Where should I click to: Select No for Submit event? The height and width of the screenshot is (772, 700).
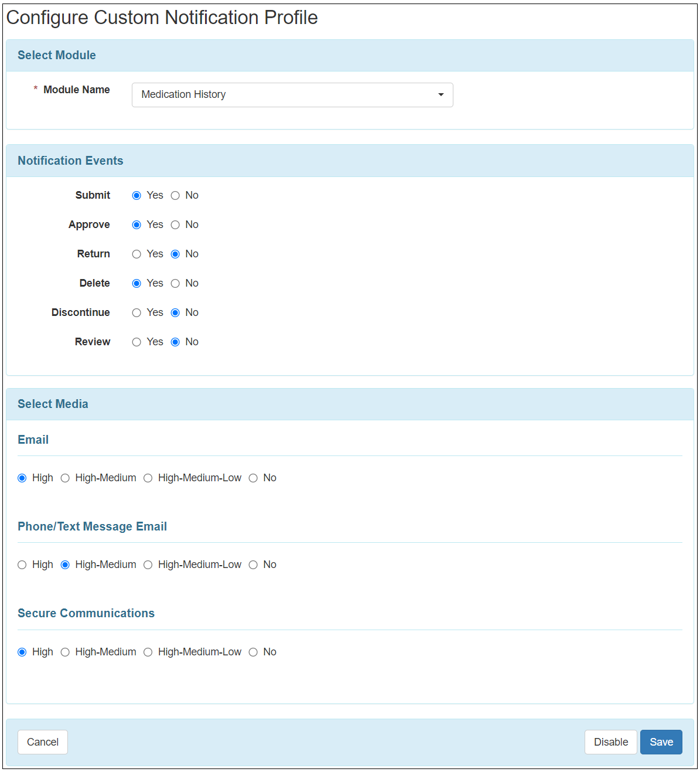(x=175, y=196)
